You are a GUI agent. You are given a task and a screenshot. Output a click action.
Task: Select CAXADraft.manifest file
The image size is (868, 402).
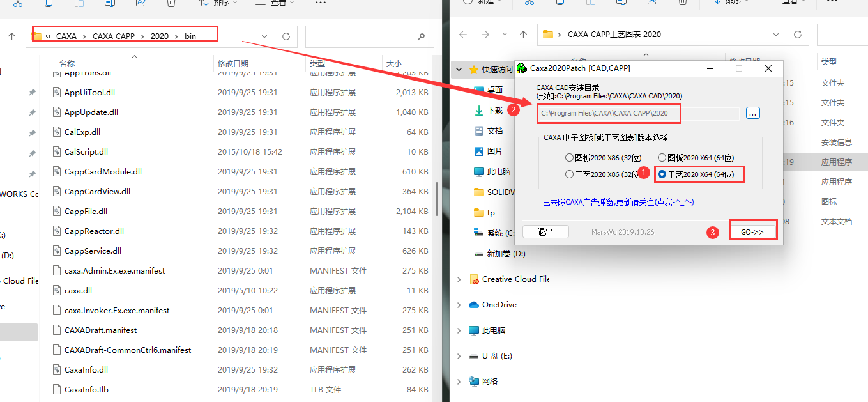tap(100, 330)
